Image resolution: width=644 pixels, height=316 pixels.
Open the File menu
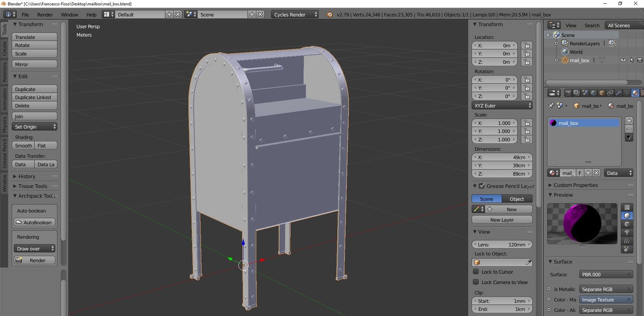pyautogui.click(x=25, y=14)
